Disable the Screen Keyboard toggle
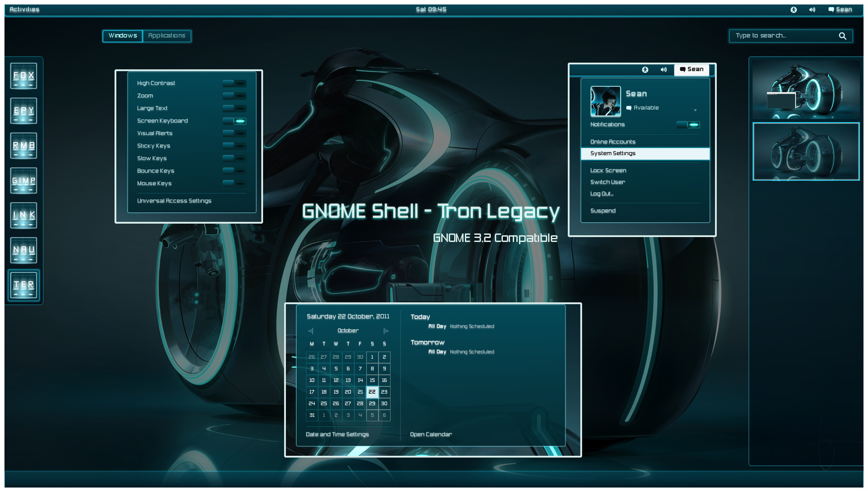 (x=234, y=121)
